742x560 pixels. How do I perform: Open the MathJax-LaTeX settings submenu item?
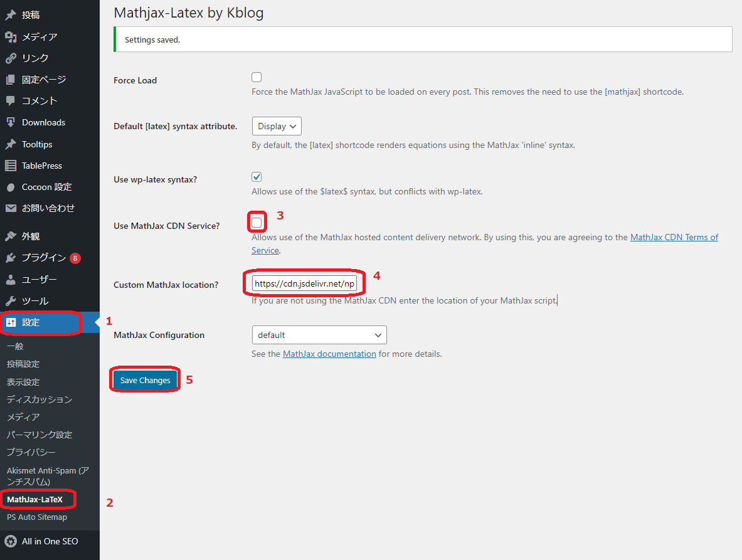click(34, 500)
